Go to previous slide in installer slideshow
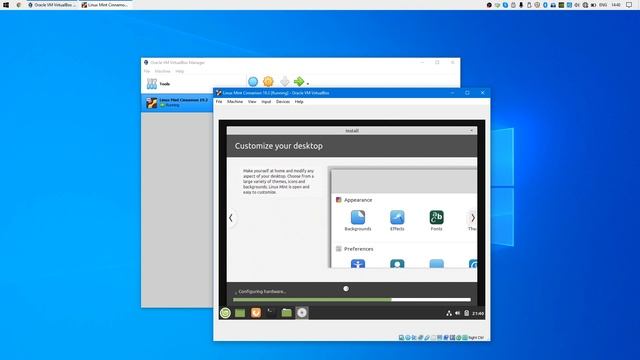 click(x=231, y=218)
